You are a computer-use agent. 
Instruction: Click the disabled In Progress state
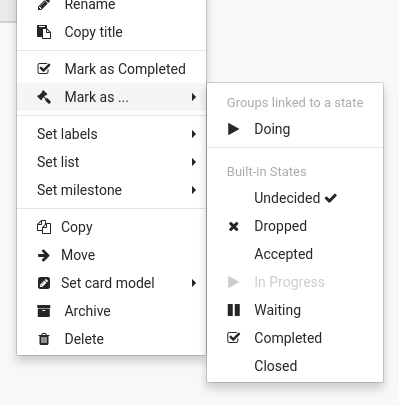pyautogui.click(x=295, y=282)
